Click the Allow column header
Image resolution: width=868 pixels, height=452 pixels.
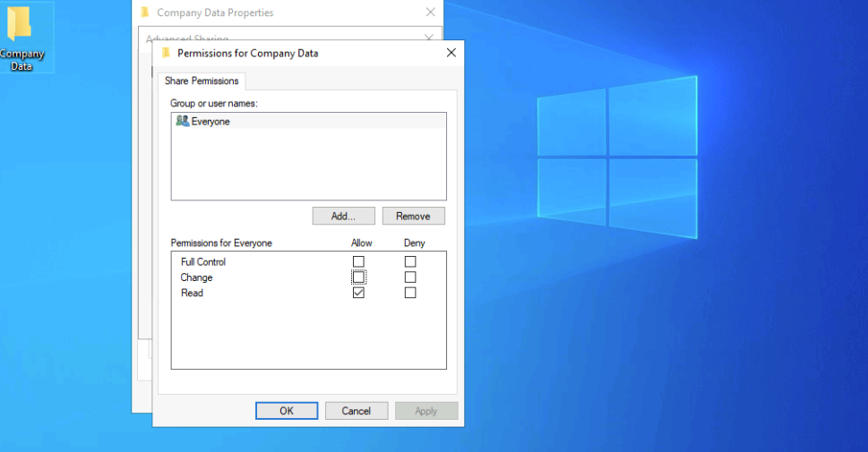(x=362, y=243)
